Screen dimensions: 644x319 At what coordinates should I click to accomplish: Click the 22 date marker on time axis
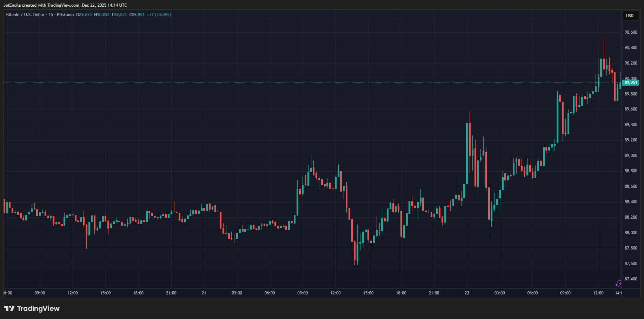(x=467, y=293)
